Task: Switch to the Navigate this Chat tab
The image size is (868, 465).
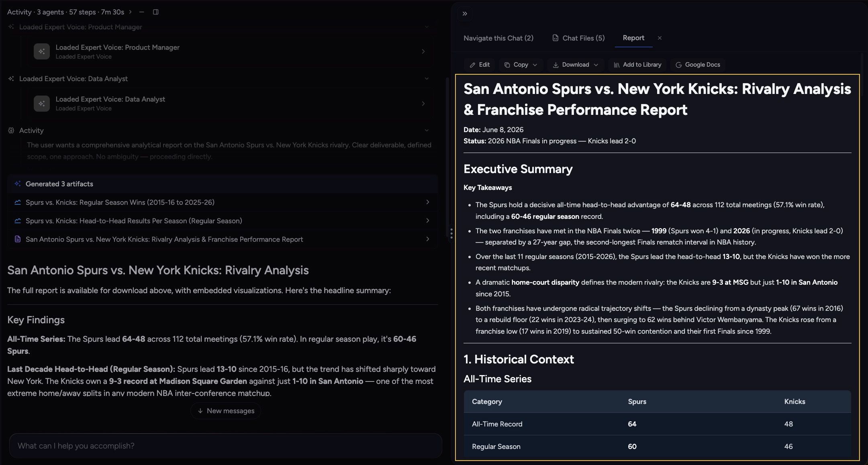Action: click(498, 38)
